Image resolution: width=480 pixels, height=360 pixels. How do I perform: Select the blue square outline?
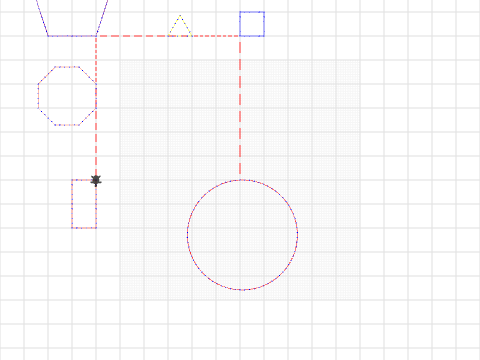[252, 24]
